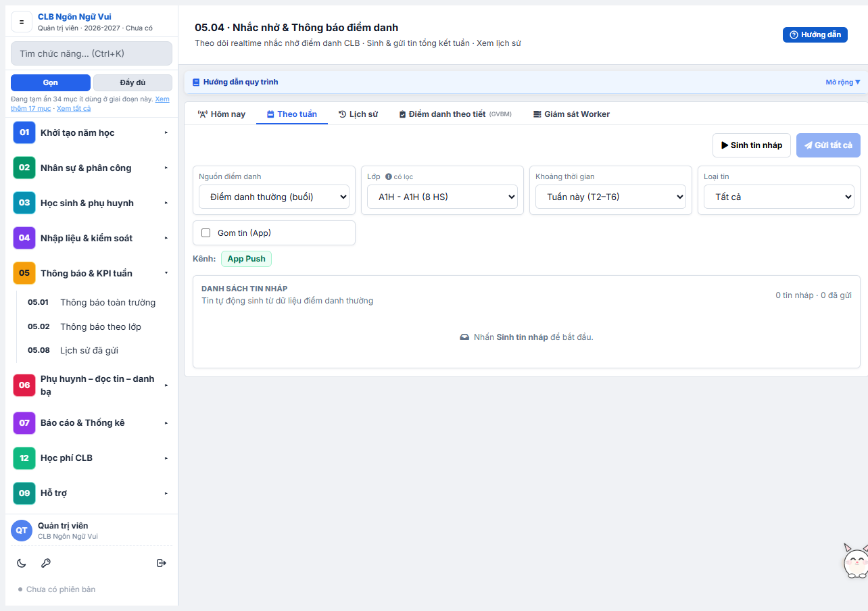Click the key icon for password change
Image resolution: width=868 pixels, height=611 pixels.
pos(46,563)
